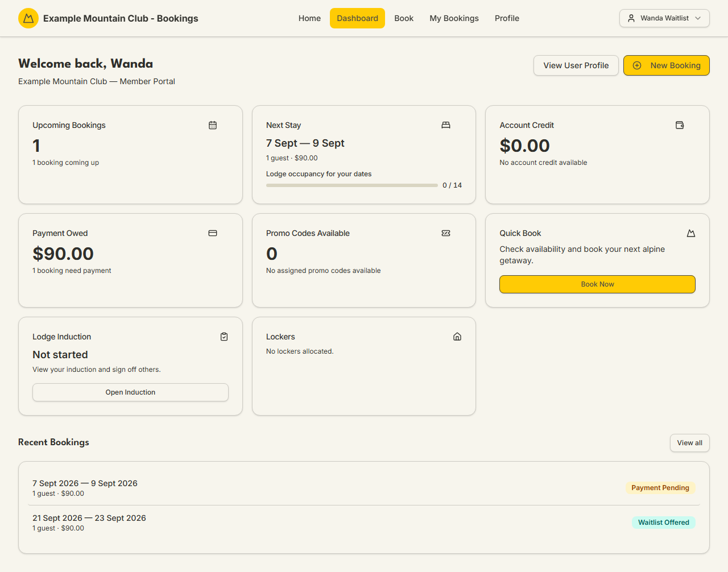Click the Example Mountain Club - Bookings title
Viewport: 728px width, 572px height.
coord(121,18)
